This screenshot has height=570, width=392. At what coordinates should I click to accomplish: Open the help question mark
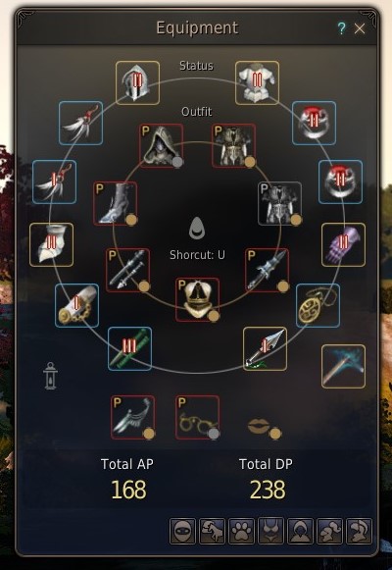click(x=341, y=28)
